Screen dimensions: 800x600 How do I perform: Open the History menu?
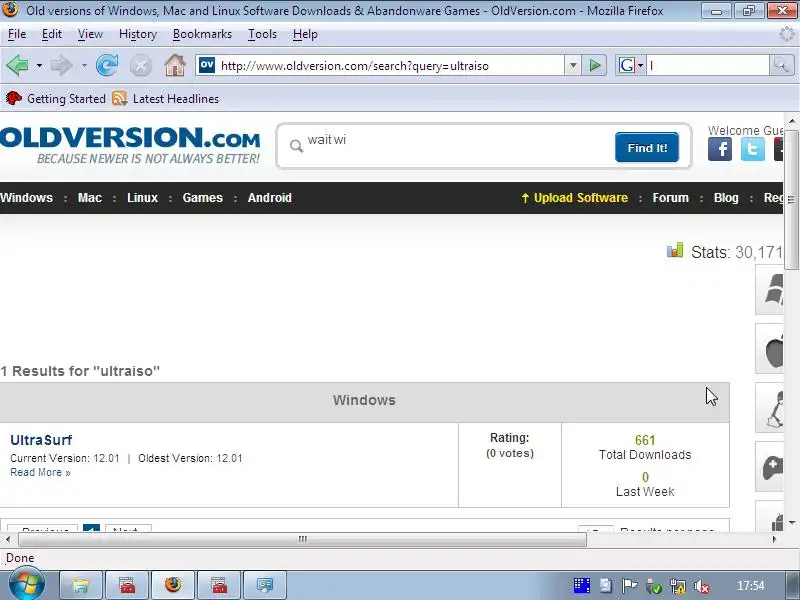137,34
